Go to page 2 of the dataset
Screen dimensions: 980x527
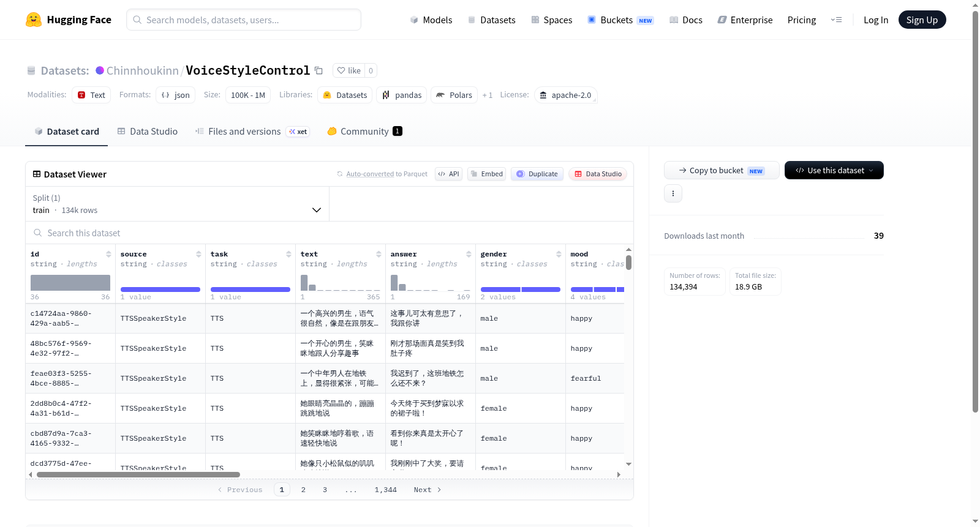tap(303, 490)
